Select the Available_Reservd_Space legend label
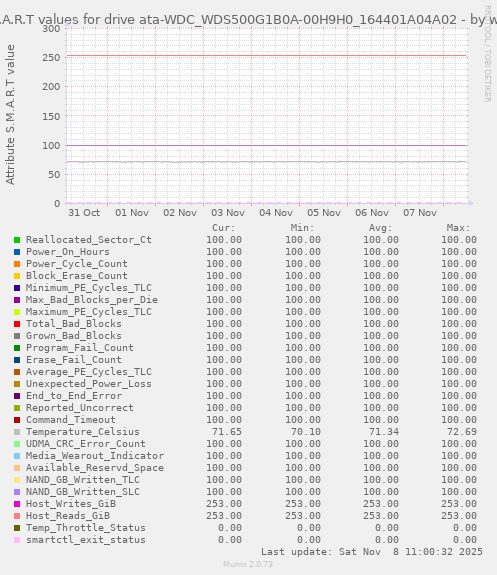Screen dimensions: 497x575 pyautogui.click(x=95, y=468)
